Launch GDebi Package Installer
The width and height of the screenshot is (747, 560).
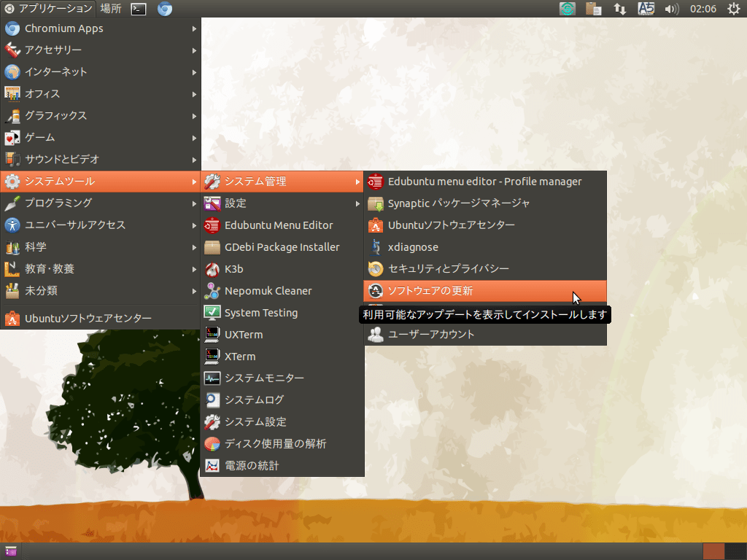282,247
